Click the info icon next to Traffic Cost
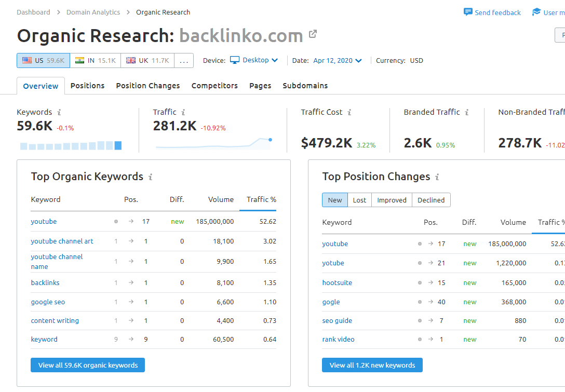Viewport: 565px width, 392px height. (349, 113)
